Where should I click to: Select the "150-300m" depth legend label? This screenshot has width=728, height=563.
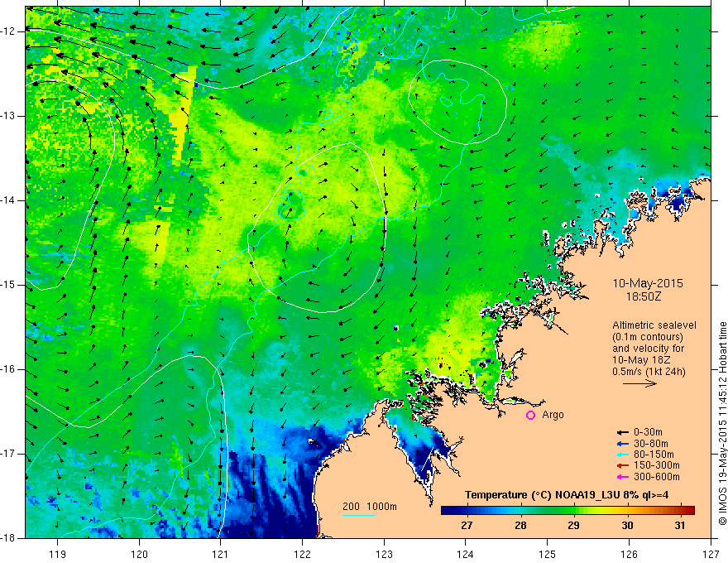tap(657, 466)
